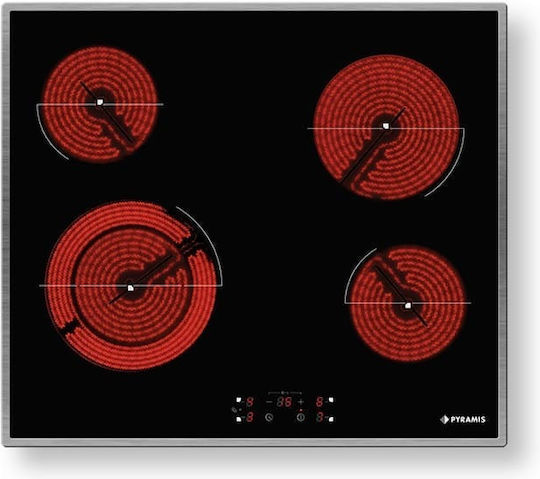
Task: Tap the minus touch key
Action: tap(269, 402)
